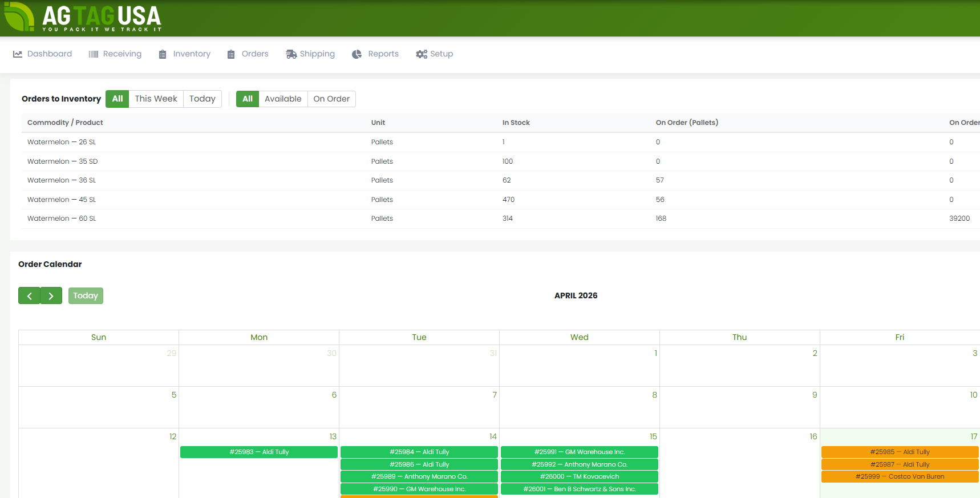Click the Orders to Inventory heading
The height and width of the screenshot is (498, 980).
pyautogui.click(x=62, y=99)
